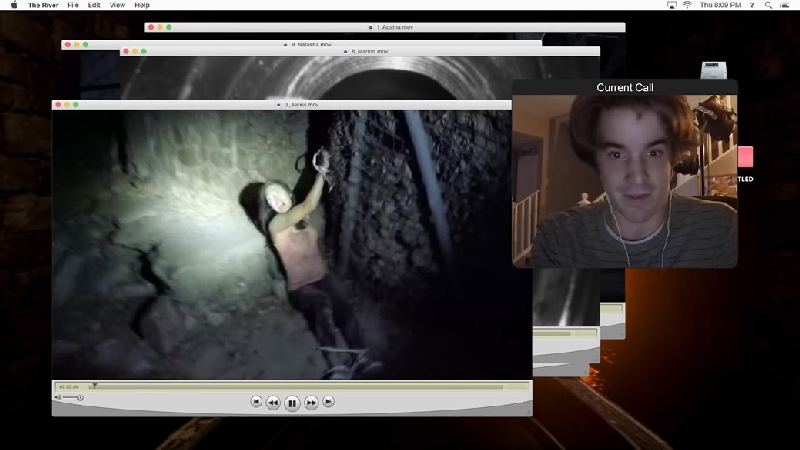
Task: Click the front player's resize grip corner
Action: tap(529, 412)
